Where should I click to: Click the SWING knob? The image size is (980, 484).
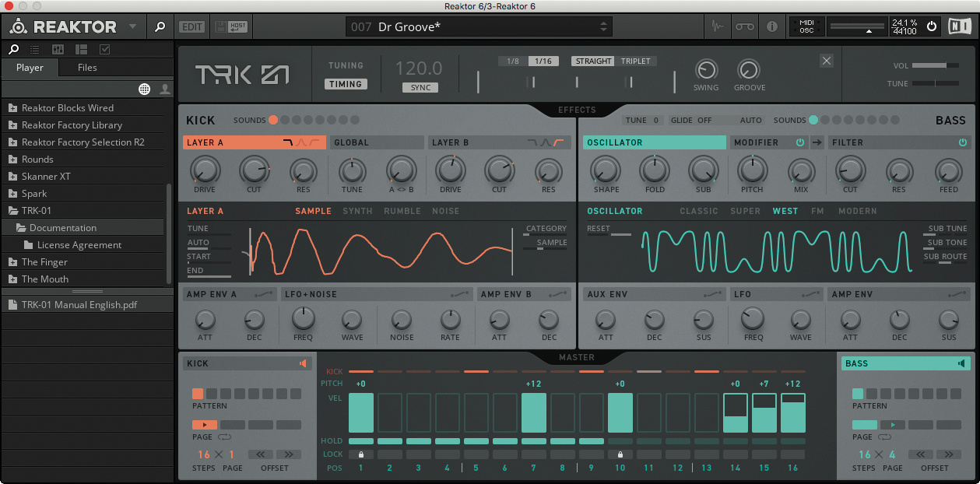point(705,70)
